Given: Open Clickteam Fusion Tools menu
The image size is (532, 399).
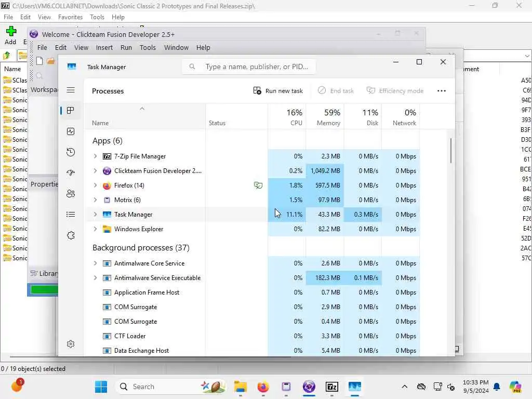Looking at the screenshot, I should 148,47.
